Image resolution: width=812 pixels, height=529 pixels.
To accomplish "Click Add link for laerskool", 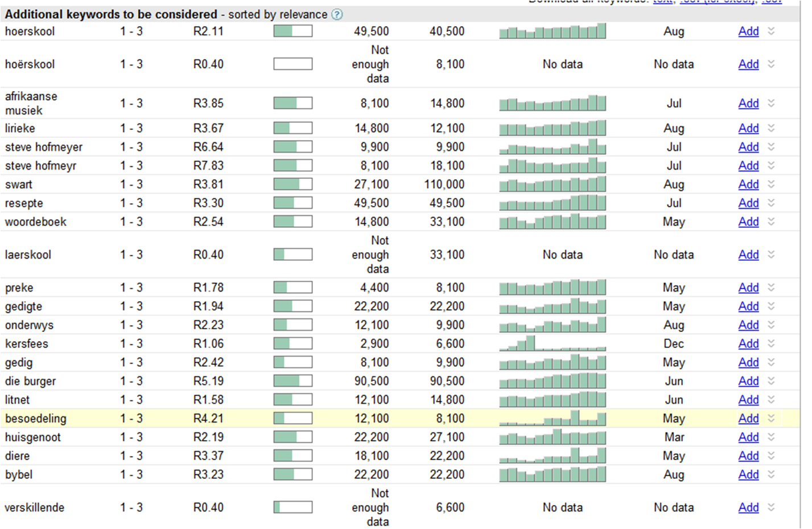I will [x=748, y=255].
